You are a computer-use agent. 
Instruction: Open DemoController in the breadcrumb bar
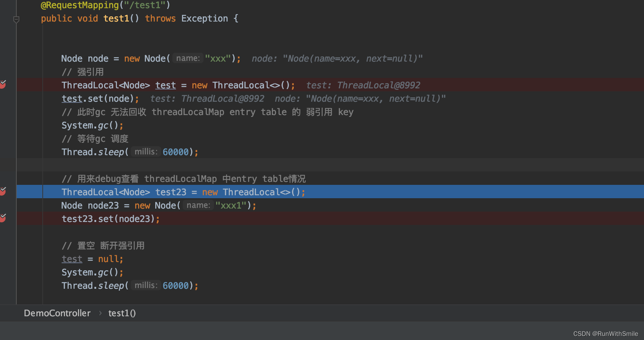(57, 313)
